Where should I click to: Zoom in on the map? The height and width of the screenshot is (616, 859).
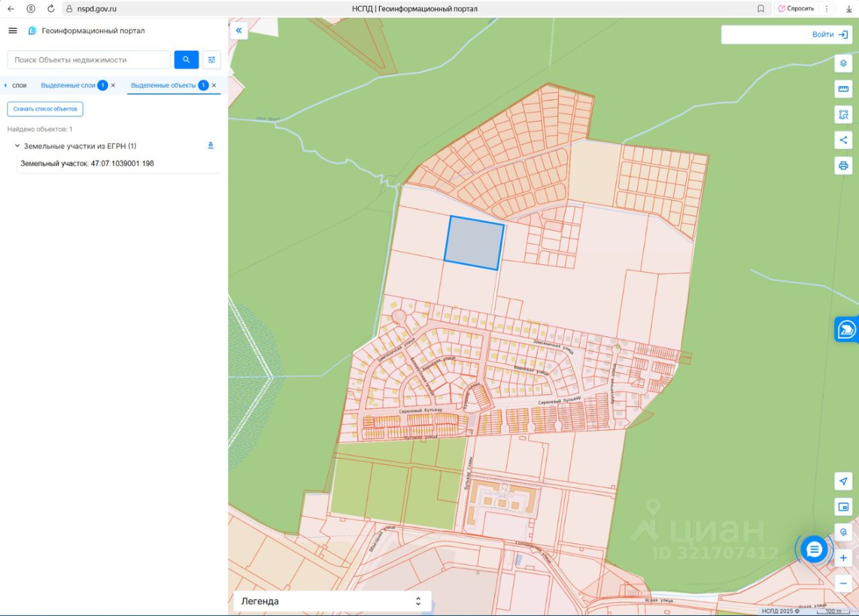click(x=843, y=558)
